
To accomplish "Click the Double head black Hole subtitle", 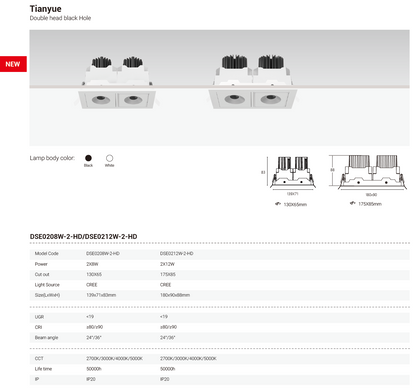I will pyautogui.click(x=60, y=18).
